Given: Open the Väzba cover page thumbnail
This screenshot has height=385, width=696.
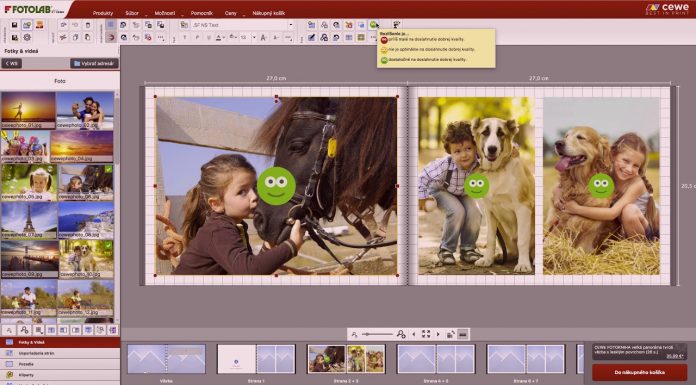Looking at the screenshot, I should (166, 359).
